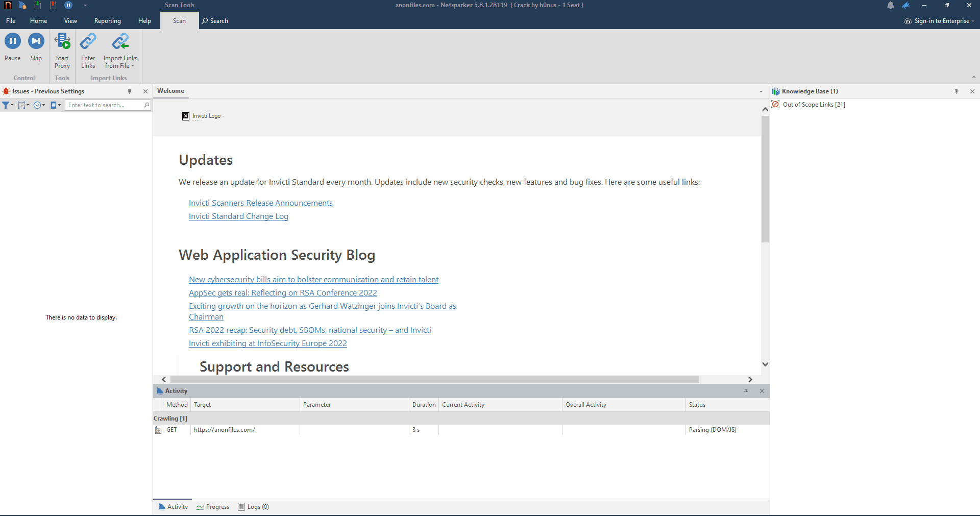Image resolution: width=980 pixels, height=516 pixels.
Task: Open AppSec gets real RSA Conference link
Action: pos(283,293)
